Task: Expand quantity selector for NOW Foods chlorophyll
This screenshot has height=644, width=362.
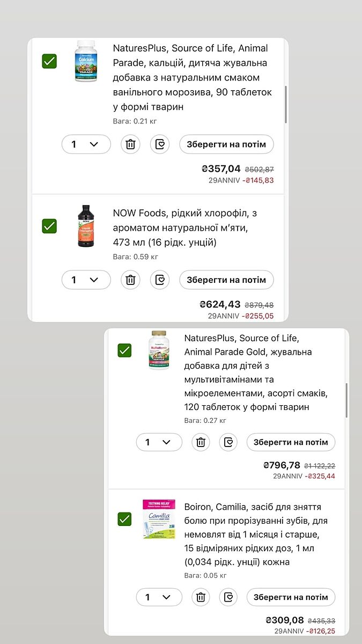Action: coord(86,280)
